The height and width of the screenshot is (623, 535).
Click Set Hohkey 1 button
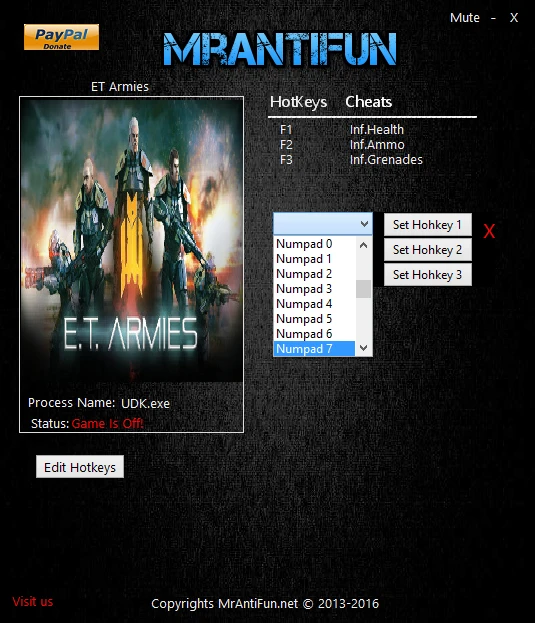point(428,224)
